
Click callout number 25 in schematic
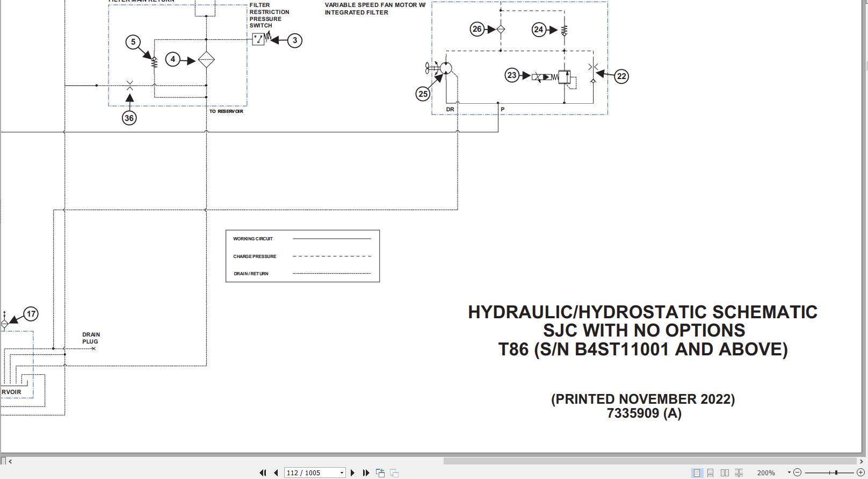coord(423,94)
